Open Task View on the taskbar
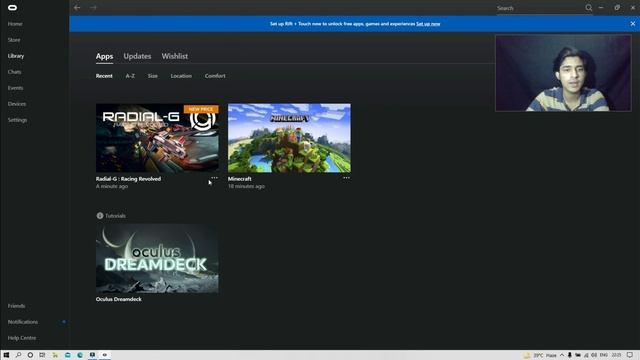 click(42, 355)
